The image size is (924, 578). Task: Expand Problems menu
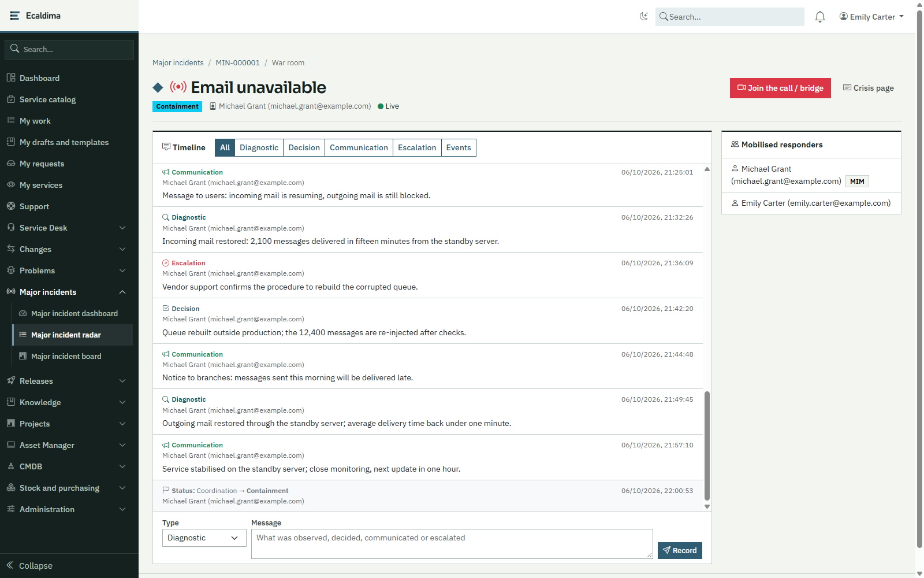[69, 271]
